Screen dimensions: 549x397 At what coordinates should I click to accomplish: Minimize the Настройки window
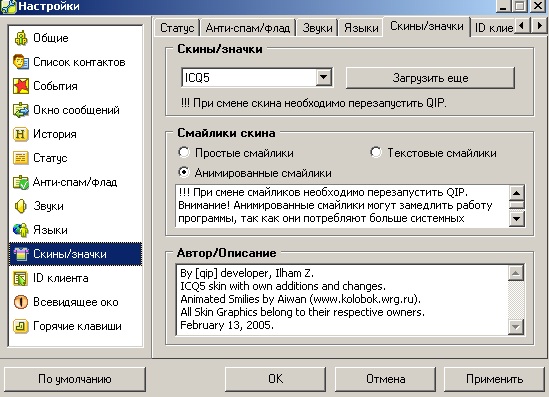(x=504, y=6)
